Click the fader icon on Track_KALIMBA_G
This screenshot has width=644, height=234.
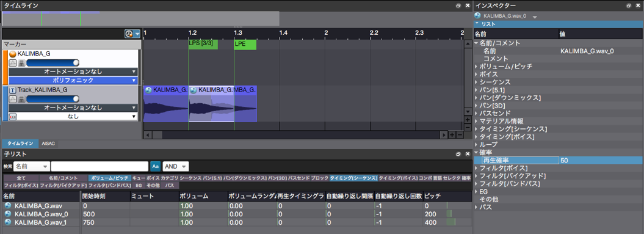21,99
